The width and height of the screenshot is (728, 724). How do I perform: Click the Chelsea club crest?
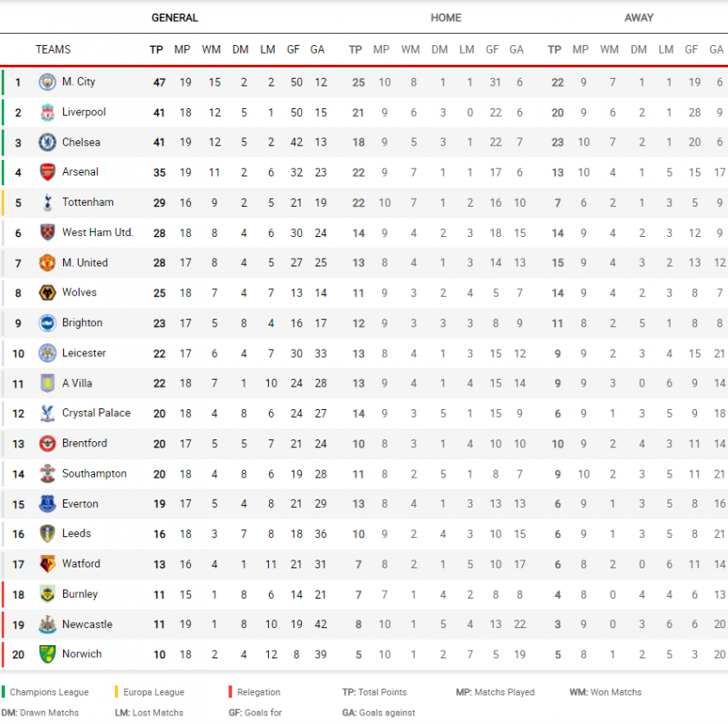point(48,142)
